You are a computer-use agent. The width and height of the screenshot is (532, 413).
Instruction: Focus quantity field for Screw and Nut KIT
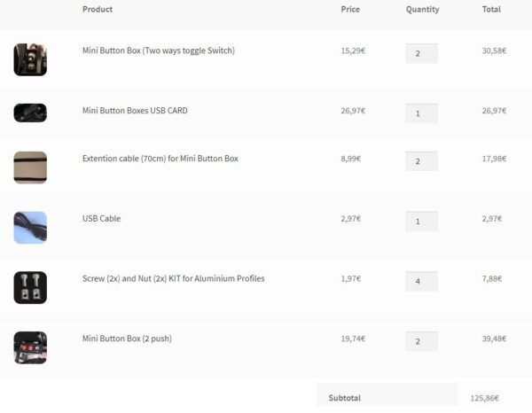(421, 281)
